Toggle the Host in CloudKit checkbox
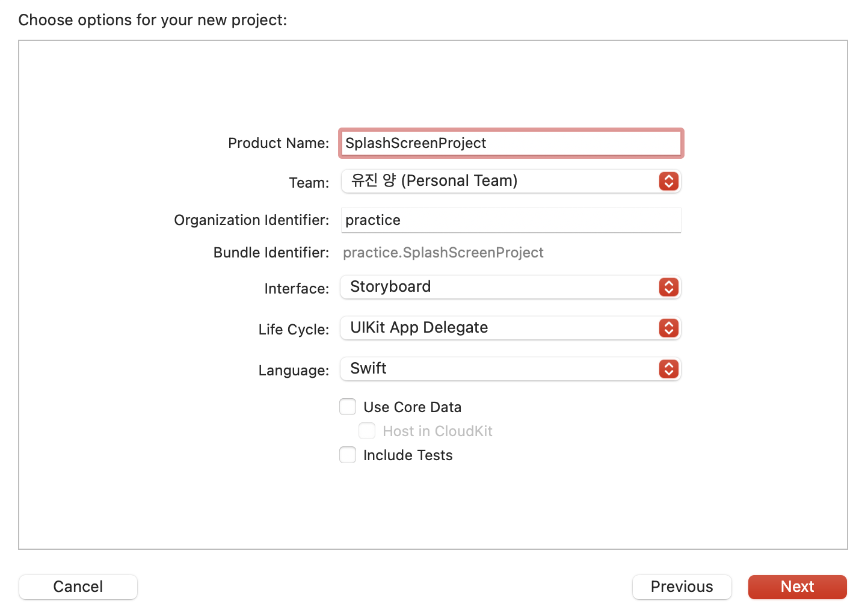865x616 pixels. 367,431
